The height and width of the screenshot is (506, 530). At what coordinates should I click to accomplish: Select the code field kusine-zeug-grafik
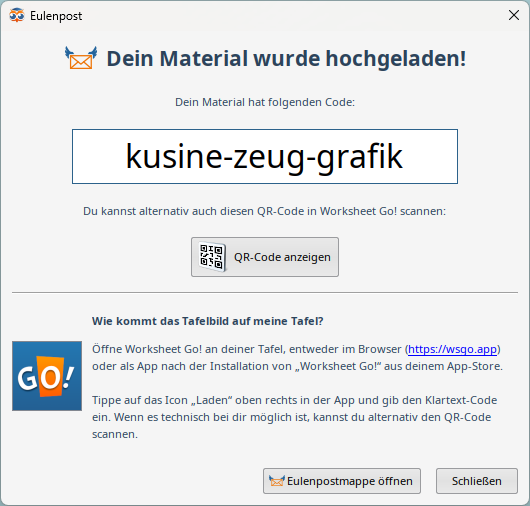click(265, 156)
